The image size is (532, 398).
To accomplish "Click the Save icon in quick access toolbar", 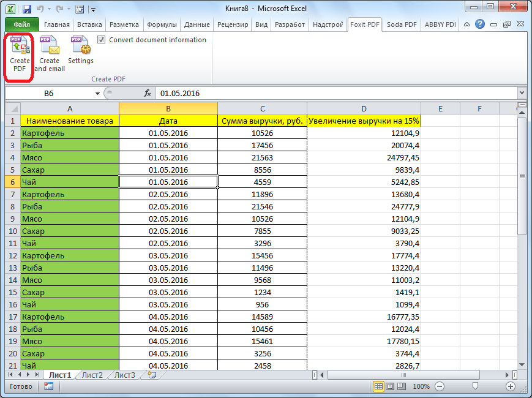I will coord(27,9).
